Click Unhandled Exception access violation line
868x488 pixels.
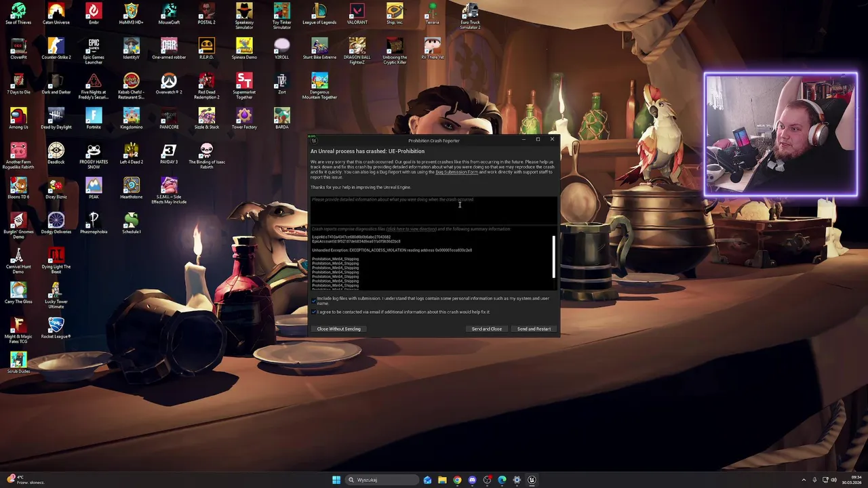[x=392, y=250]
